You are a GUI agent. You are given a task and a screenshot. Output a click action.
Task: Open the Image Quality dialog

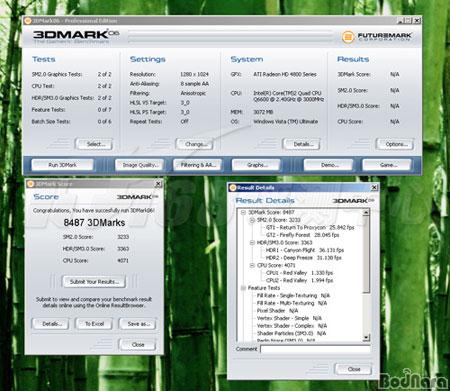tap(140, 165)
